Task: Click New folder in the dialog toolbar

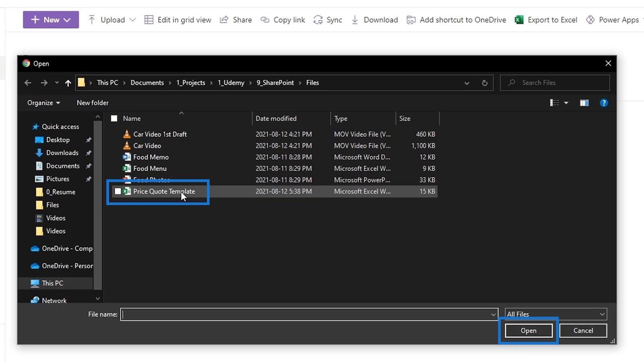Action: (x=93, y=103)
